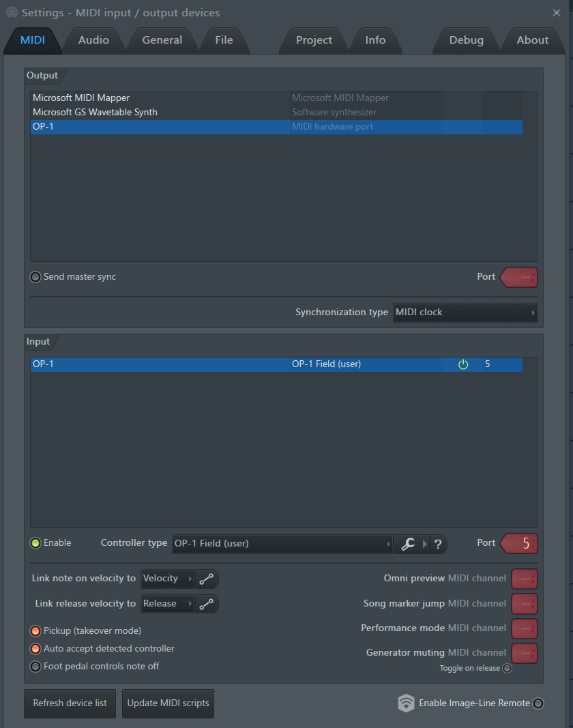The image size is (573, 728).
Task: Click Update MIDI scripts
Action: tap(168, 703)
